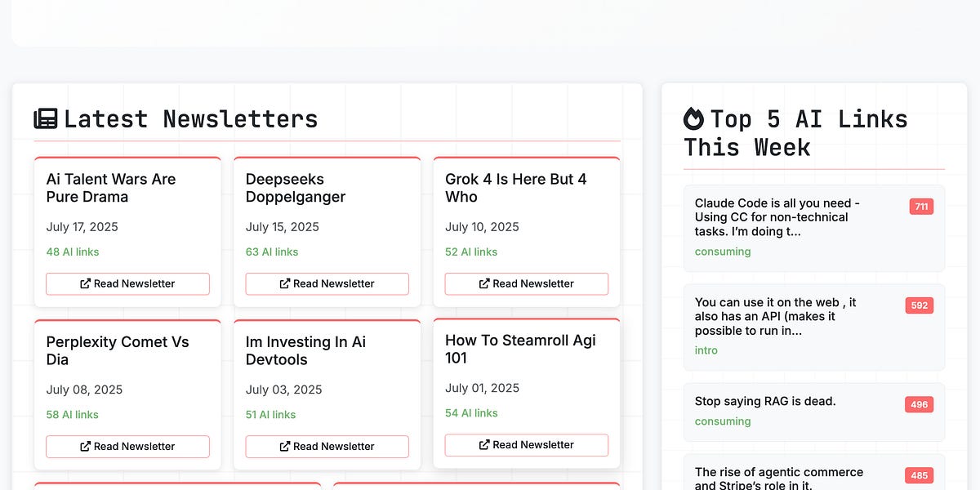
Task: Click the consuming tag under Claude Code item
Action: click(723, 252)
